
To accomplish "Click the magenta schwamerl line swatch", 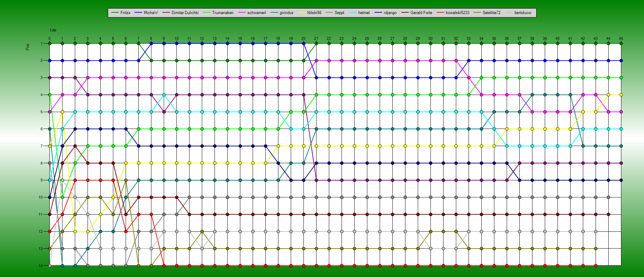I will pyautogui.click(x=241, y=13).
